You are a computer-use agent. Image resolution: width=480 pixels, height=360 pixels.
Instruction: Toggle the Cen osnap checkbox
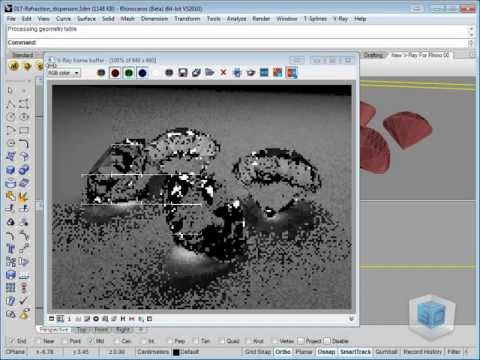click(117, 341)
